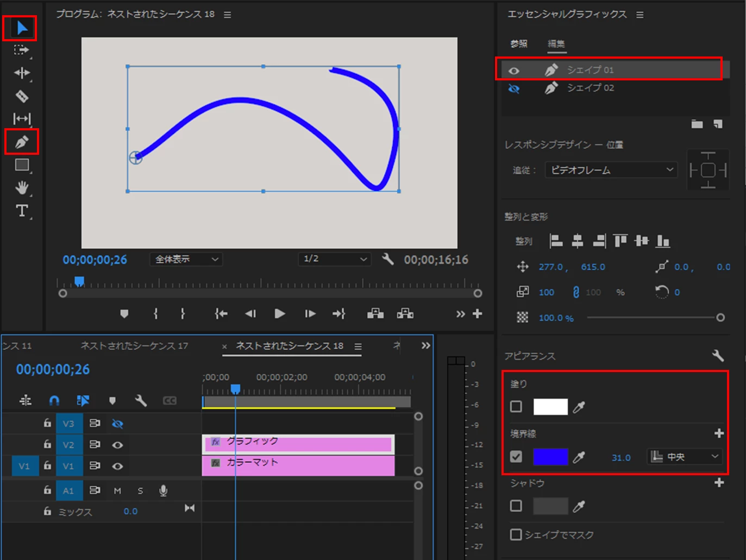Click blue stroke color swatch
The width and height of the screenshot is (746, 560).
pos(550,457)
